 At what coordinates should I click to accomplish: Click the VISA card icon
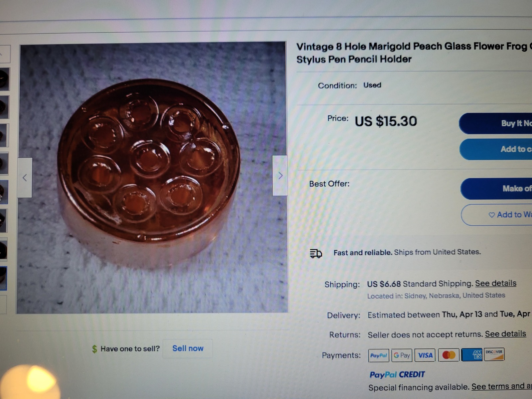(x=425, y=355)
